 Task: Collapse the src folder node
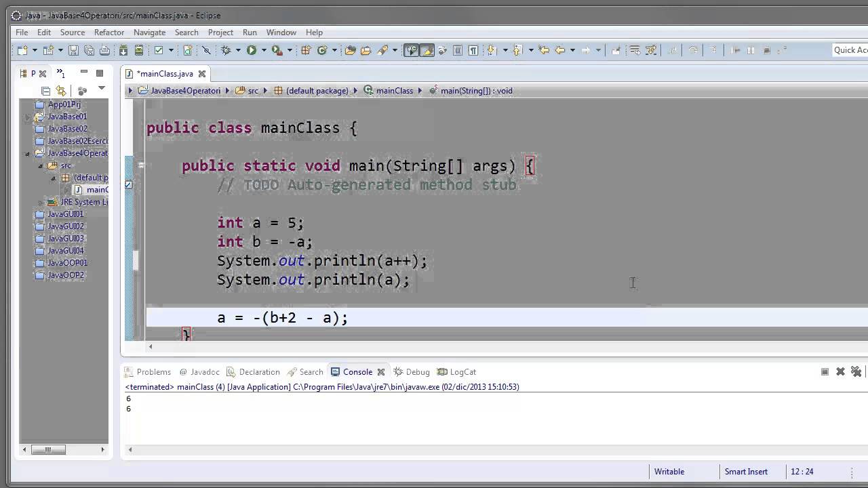tap(41, 166)
